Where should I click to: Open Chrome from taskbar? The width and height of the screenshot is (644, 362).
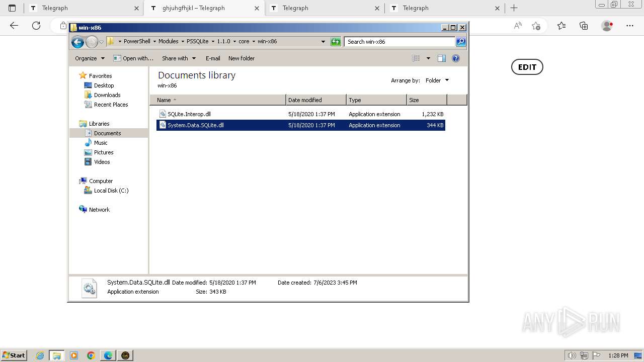(x=91, y=355)
